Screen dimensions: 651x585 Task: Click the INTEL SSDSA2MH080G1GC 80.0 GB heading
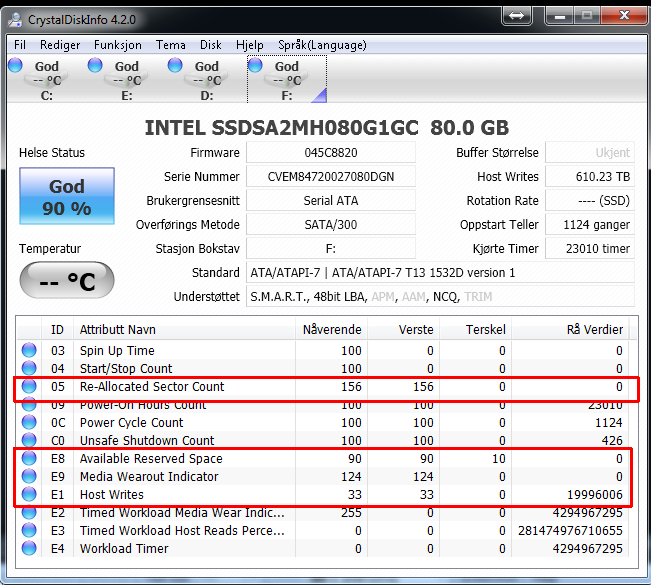coord(327,127)
